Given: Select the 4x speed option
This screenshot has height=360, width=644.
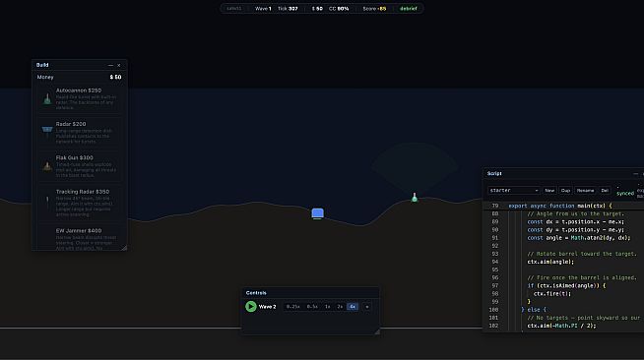Looking at the screenshot, I should [353, 307].
